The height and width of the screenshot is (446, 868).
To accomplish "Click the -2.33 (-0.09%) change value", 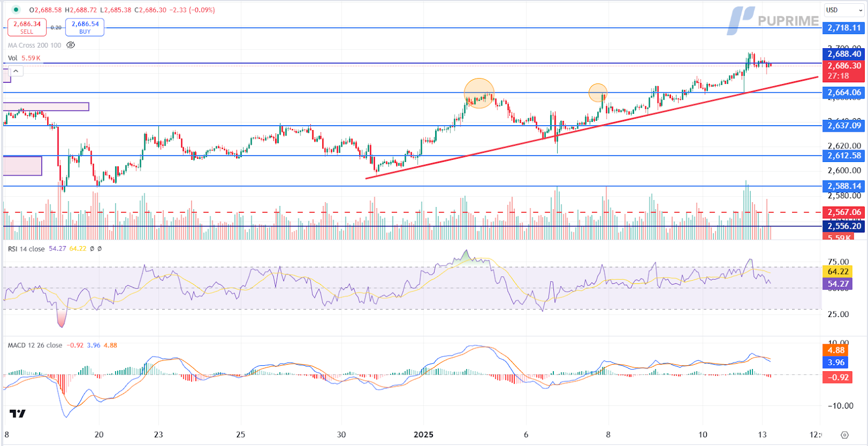I will click(x=192, y=10).
